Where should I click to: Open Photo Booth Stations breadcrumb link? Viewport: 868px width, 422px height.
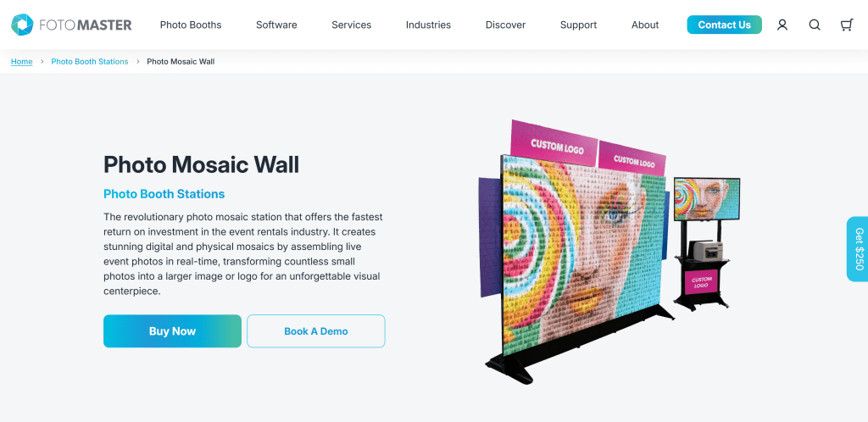point(90,61)
